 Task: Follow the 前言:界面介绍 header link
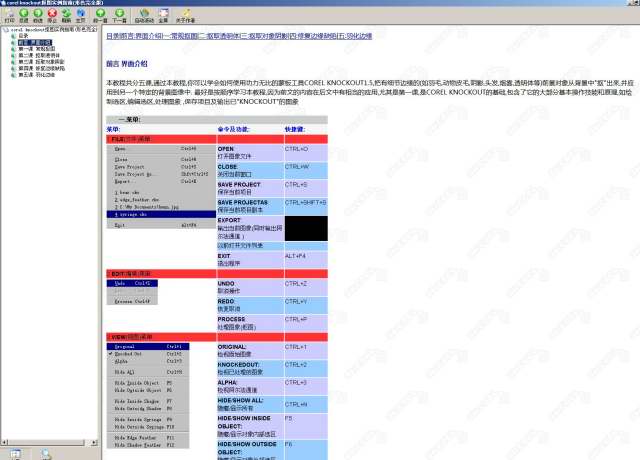click(140, 36)
